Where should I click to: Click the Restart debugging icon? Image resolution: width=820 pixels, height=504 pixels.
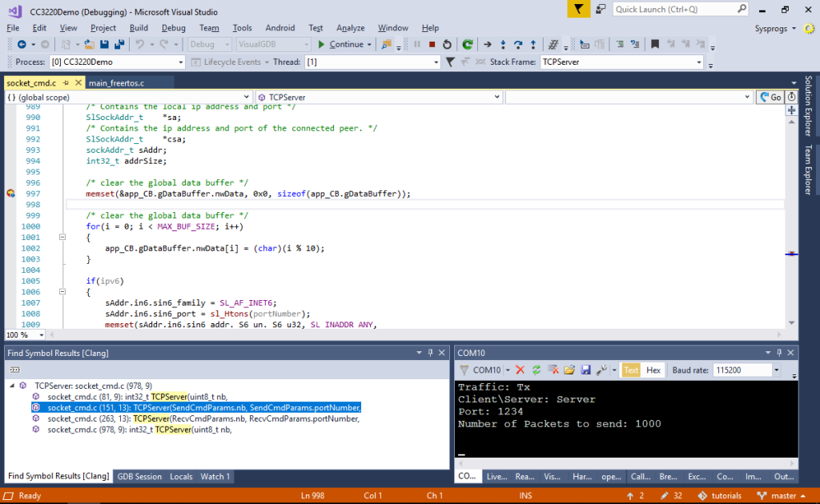(x=447, y=44)
